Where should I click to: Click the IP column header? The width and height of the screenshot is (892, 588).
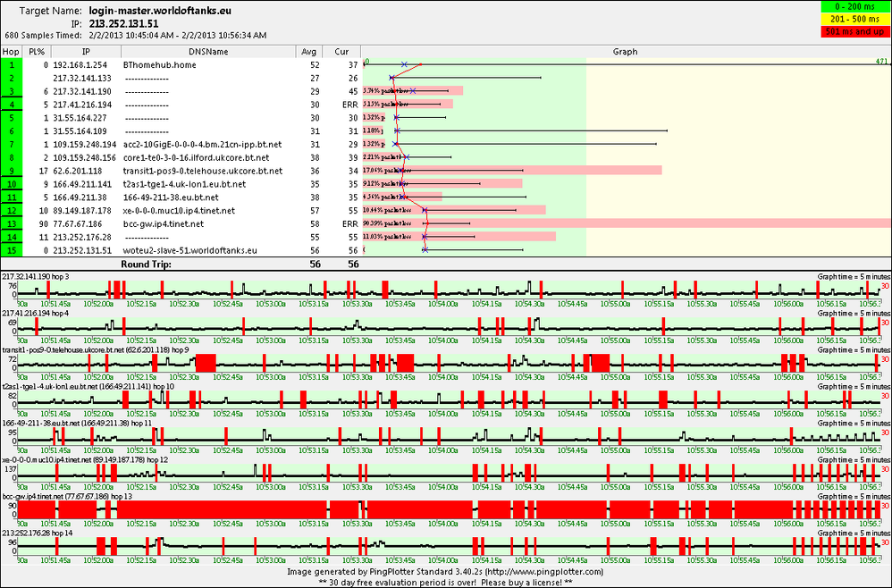click(86, 52)
